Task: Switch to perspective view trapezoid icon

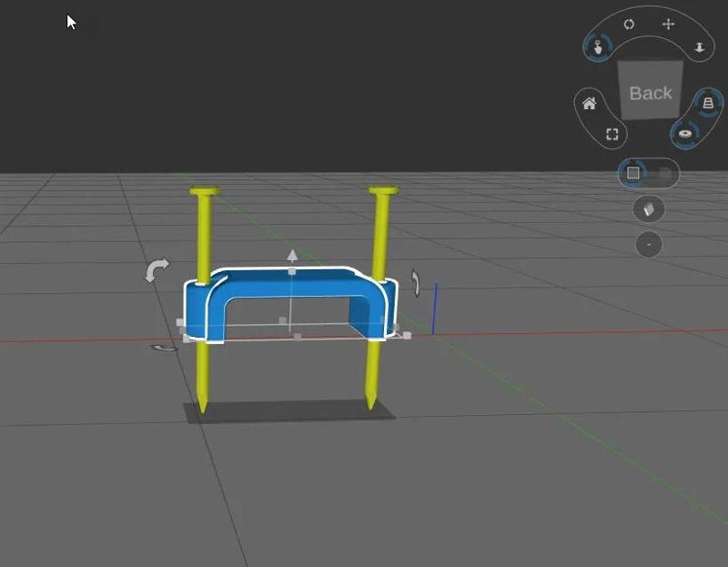Action: [708, 103]
